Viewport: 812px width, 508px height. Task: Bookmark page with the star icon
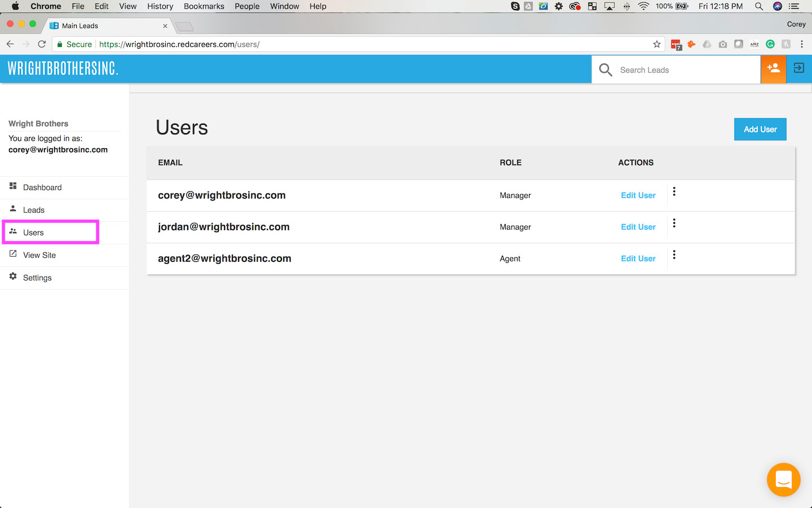pyautogui.click(x=657, y=44)
